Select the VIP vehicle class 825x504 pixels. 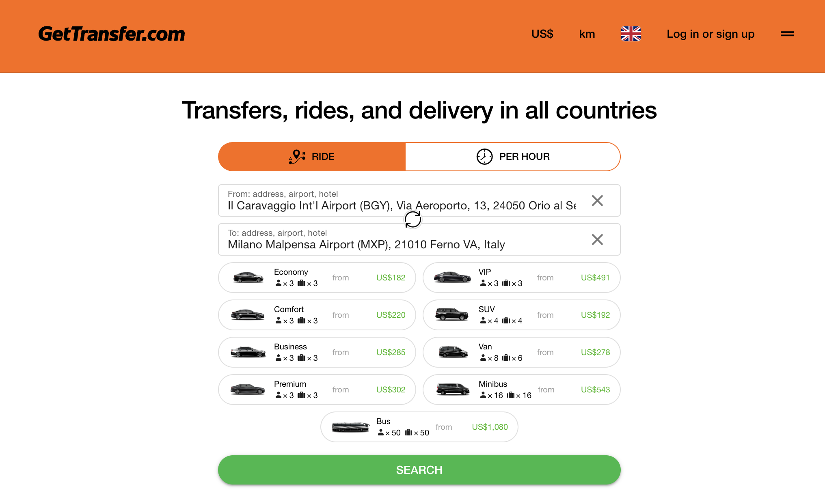(521, 278)
